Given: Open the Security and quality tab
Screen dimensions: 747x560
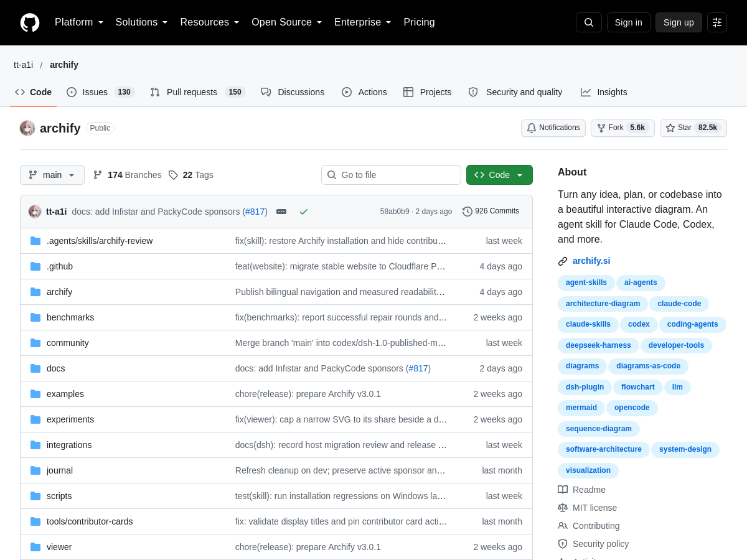Looking at the screenshot, I should click(515, 92).
